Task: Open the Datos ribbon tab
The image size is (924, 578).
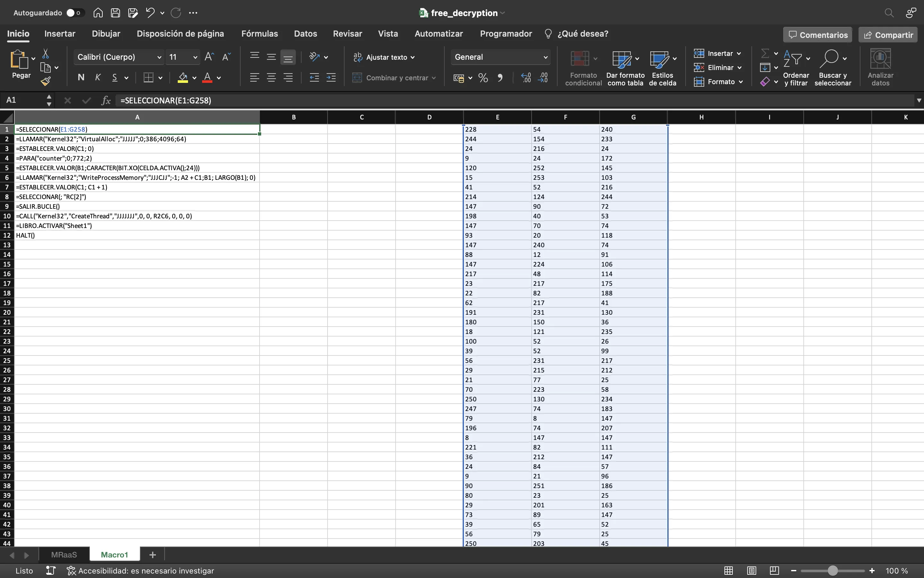Action: click(305, 34)
